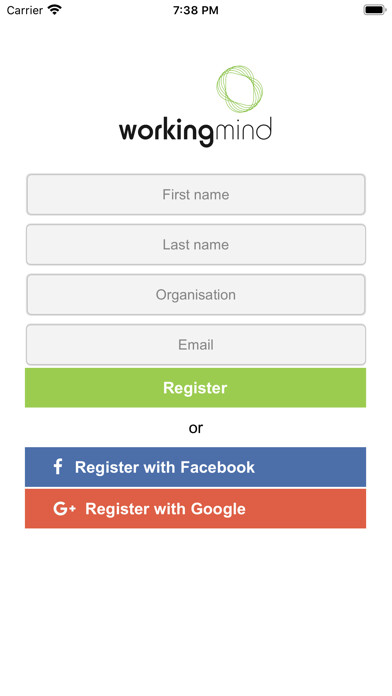Tap the "Register with Facebook" label text
Screen dimensions: 392x696
[x=165, y=467]
